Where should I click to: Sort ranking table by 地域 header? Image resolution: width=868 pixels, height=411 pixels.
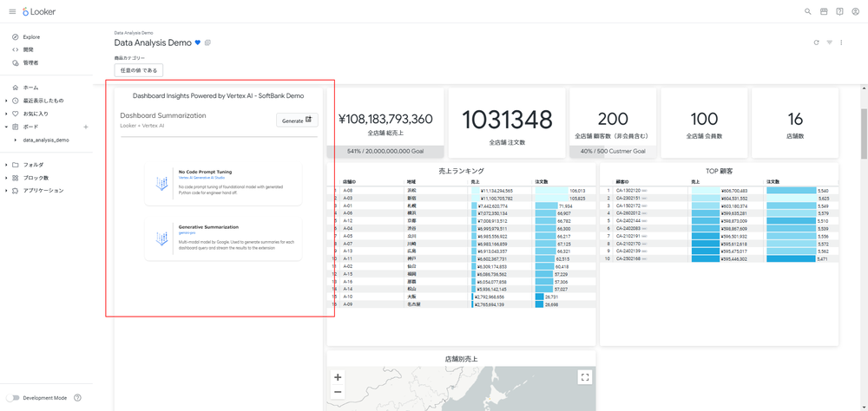(411, 181)
